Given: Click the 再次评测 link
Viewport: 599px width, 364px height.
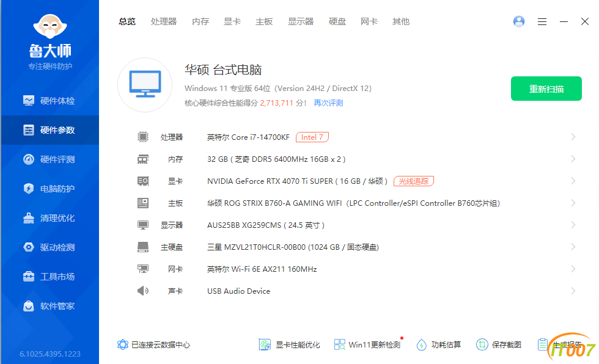Looking at the screenshot, I should [x=328, y=103].
